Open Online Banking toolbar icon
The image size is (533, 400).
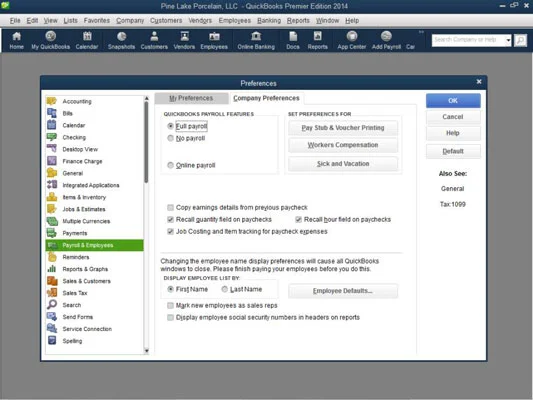256,40
